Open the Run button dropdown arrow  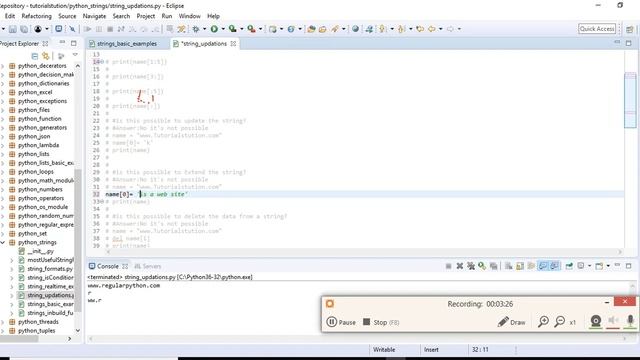(x=223, y=29)
